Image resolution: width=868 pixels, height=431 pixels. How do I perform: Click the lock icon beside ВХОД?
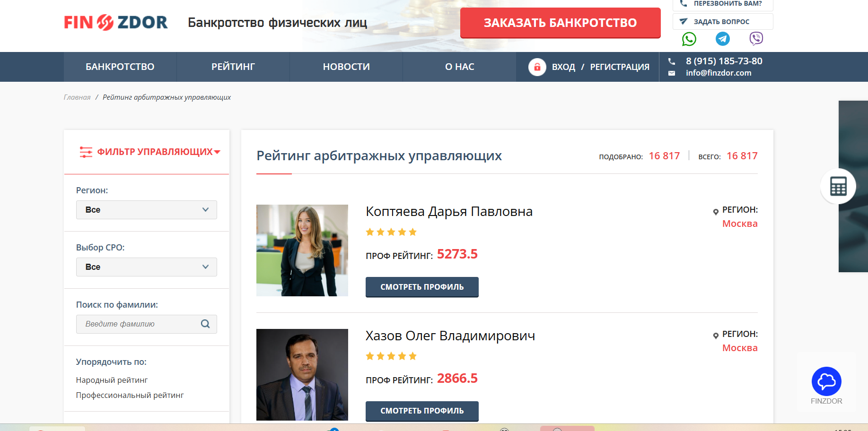537,67
